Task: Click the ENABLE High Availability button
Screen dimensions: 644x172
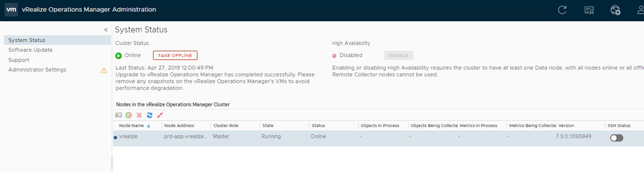Action: pos(399,55)
